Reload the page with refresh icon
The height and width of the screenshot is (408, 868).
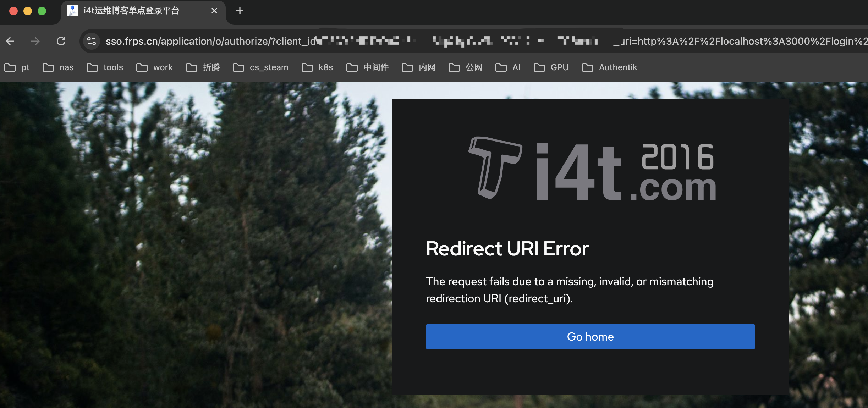[x=61, y=41]
